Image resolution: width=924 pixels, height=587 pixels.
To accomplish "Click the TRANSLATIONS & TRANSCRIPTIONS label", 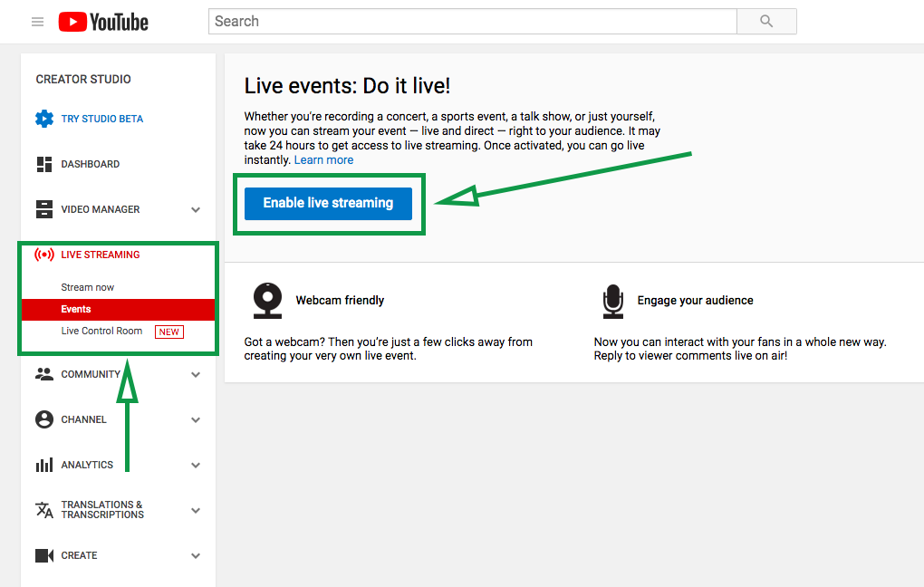I will coord(102,510).
